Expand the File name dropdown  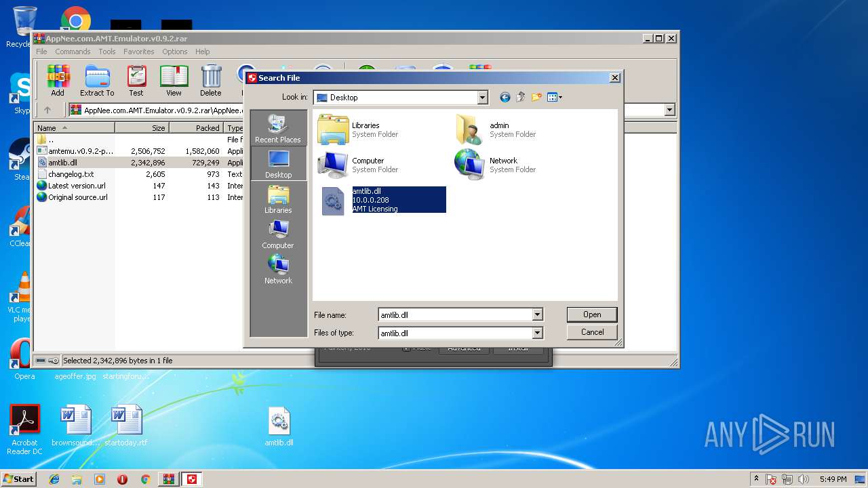pos(537,314)
